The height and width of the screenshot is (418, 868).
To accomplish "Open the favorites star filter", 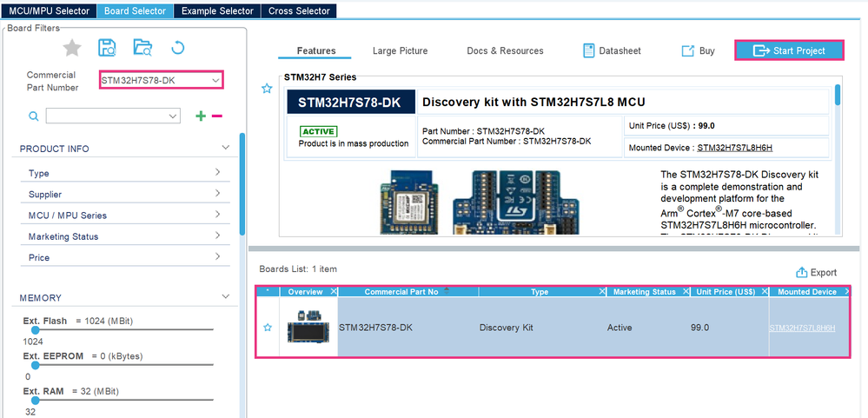I will [x=72, y=48].
